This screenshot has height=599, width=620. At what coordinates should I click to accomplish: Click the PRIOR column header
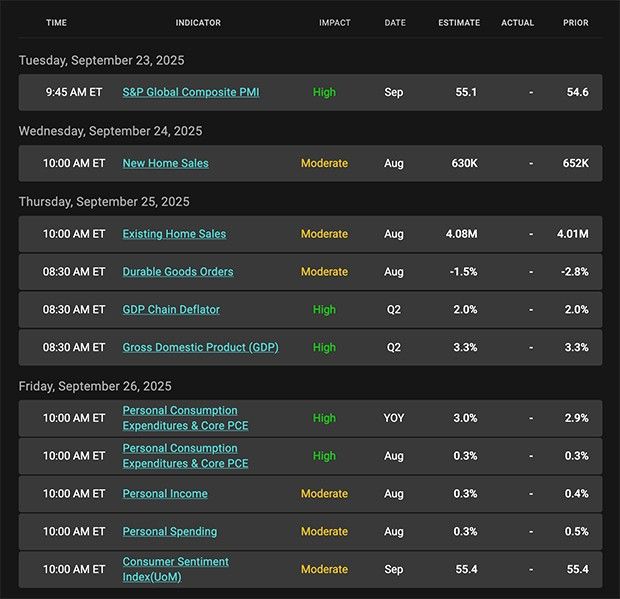click(x=576, y=23)
